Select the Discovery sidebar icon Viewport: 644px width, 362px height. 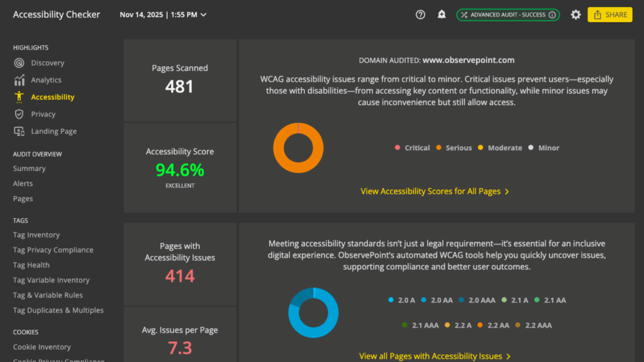(19, 63)
